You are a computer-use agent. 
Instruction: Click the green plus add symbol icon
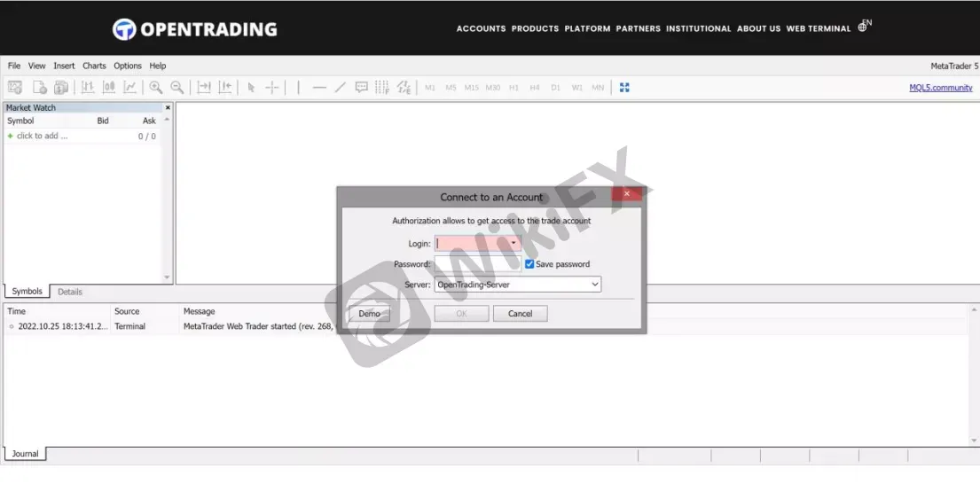click(10, 136)
